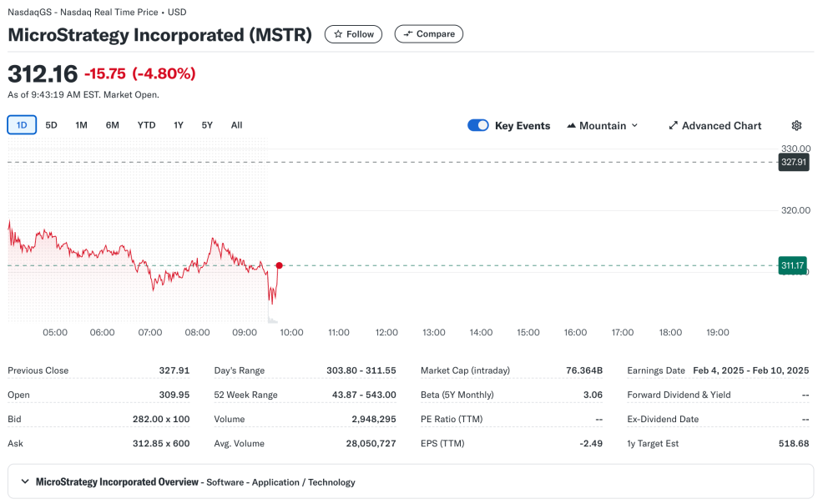Select the Mountain chart style icon
The height and width of the screenshot is (504, 818).
tap(572, 124)
